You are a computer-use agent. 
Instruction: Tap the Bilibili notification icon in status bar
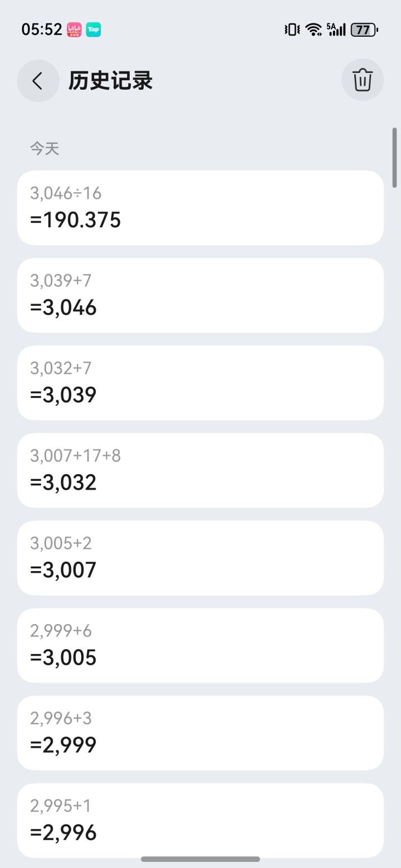coord(75,30)
